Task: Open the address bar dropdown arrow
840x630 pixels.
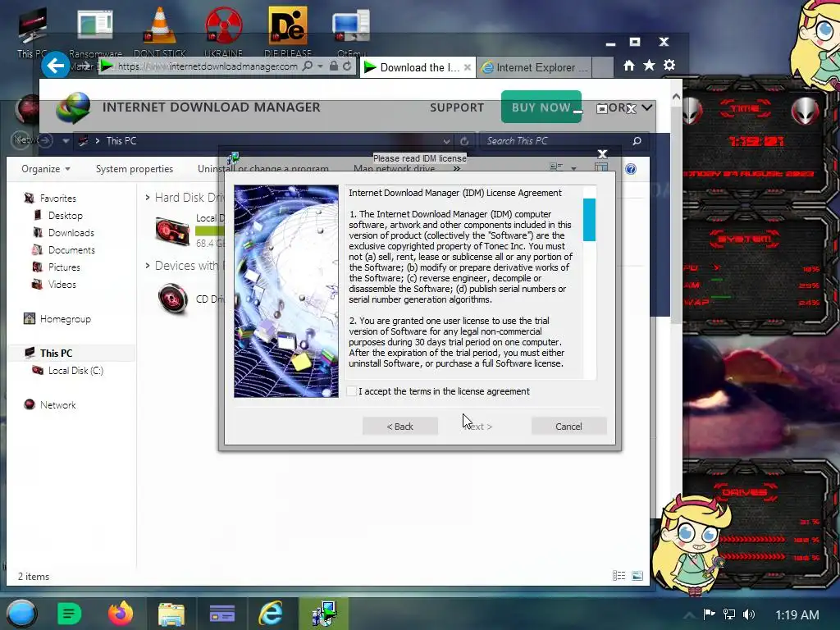Action: tap(321, 66)
